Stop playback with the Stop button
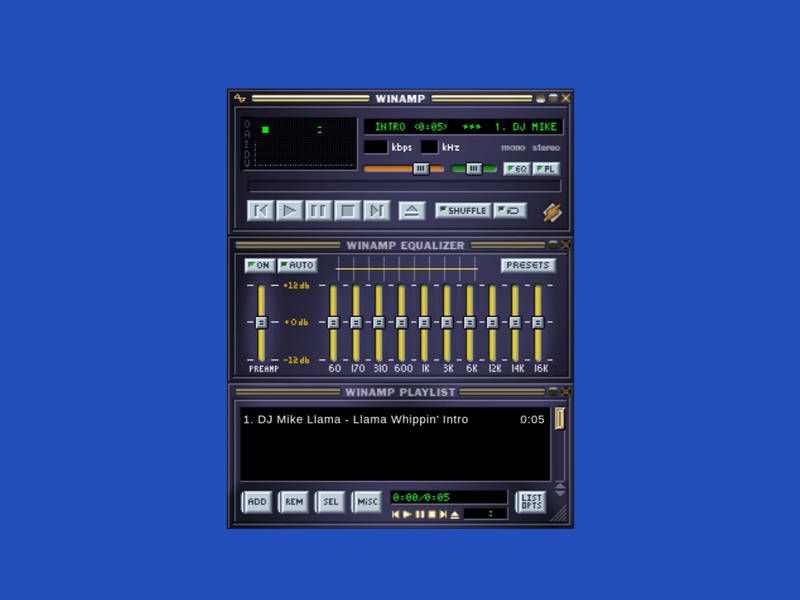The height and width of the screenshot is (600, 800). click(347, 210)
